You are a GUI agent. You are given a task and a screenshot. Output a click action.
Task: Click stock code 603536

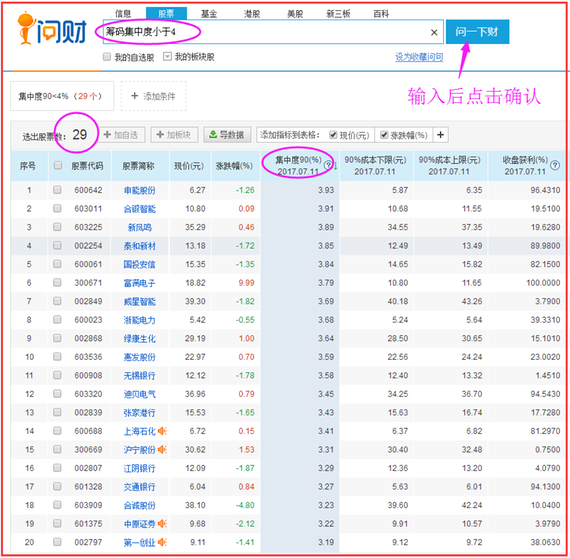[x=88, y=357]
